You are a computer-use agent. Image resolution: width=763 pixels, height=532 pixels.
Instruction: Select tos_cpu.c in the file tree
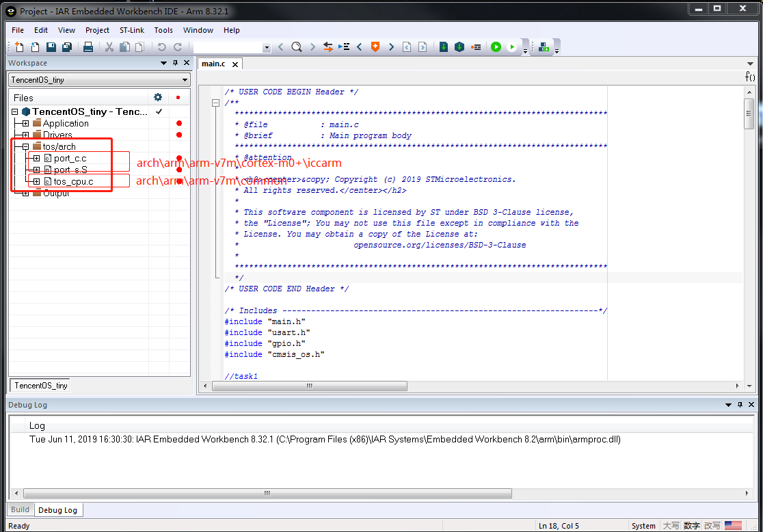(73, 182)
